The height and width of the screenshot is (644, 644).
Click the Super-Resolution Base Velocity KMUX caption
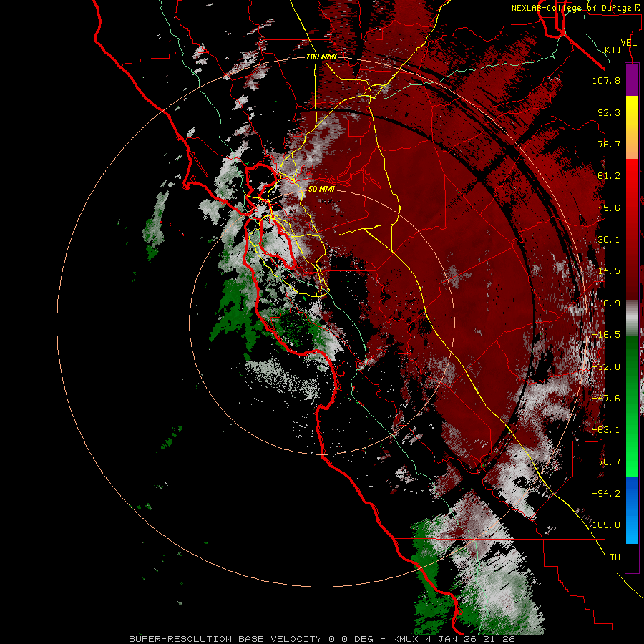pyautogui.click(x=322, y=639)
